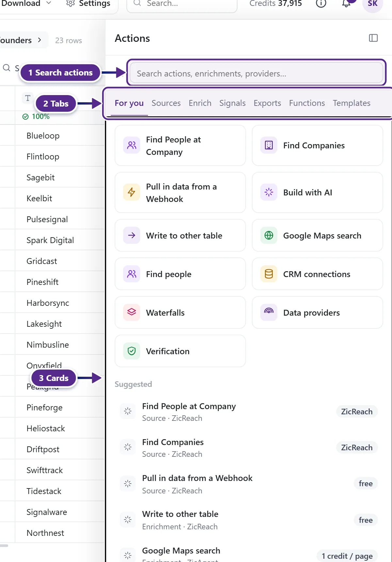Viewport: 392px width, 562px height.
Task: Open the Write to other table card
Action: (180, 235)
